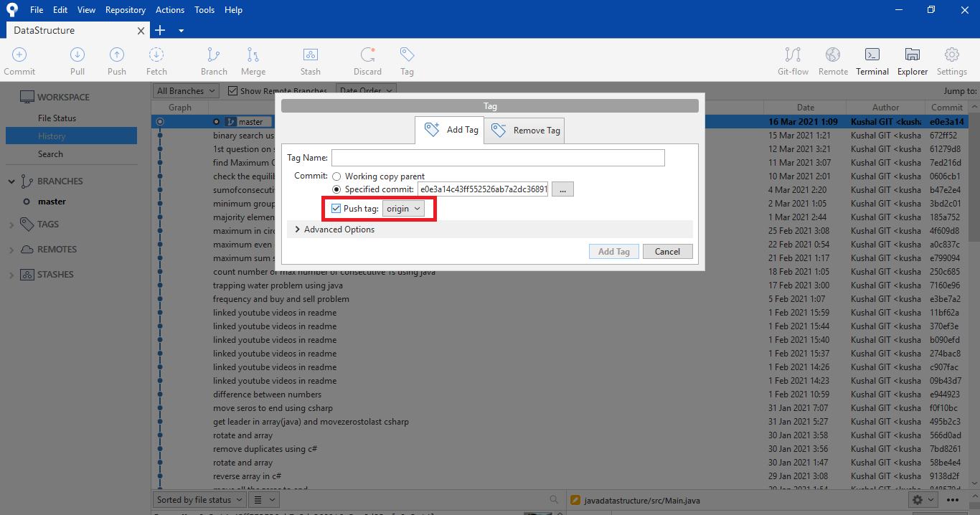The height and width of the screenshot is (515, 980).
Task: Click the Main.java file icon
Action: pyautogui.click(x=575, y=500)
